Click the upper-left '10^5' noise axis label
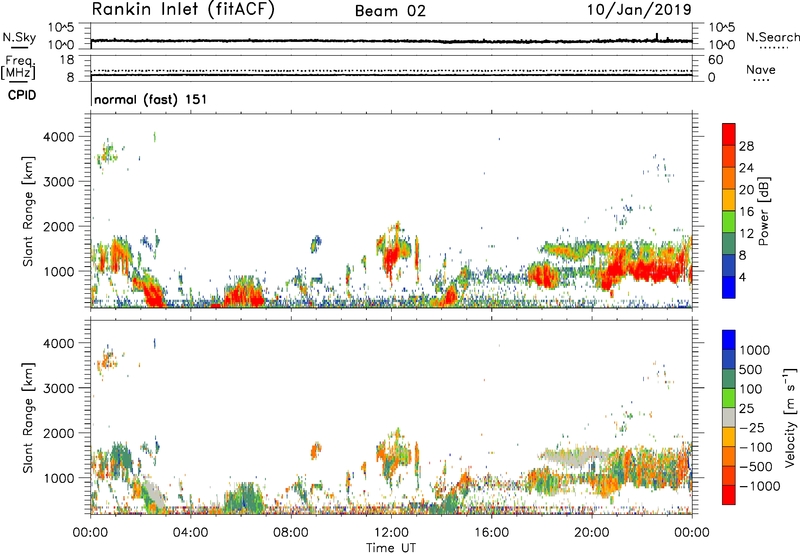Screen dimensions: 800x554 [x=61, y=28]
